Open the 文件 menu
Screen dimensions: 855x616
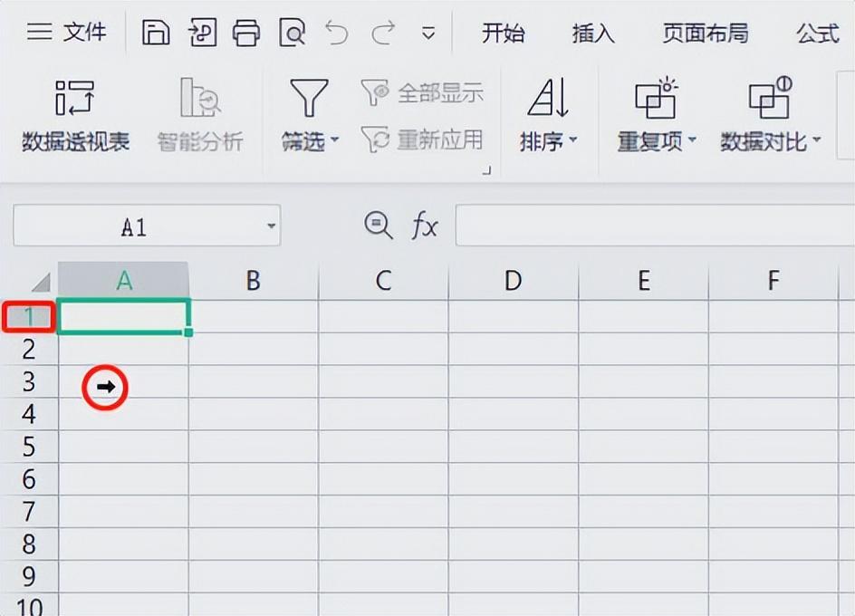click(x=66, y=33)
